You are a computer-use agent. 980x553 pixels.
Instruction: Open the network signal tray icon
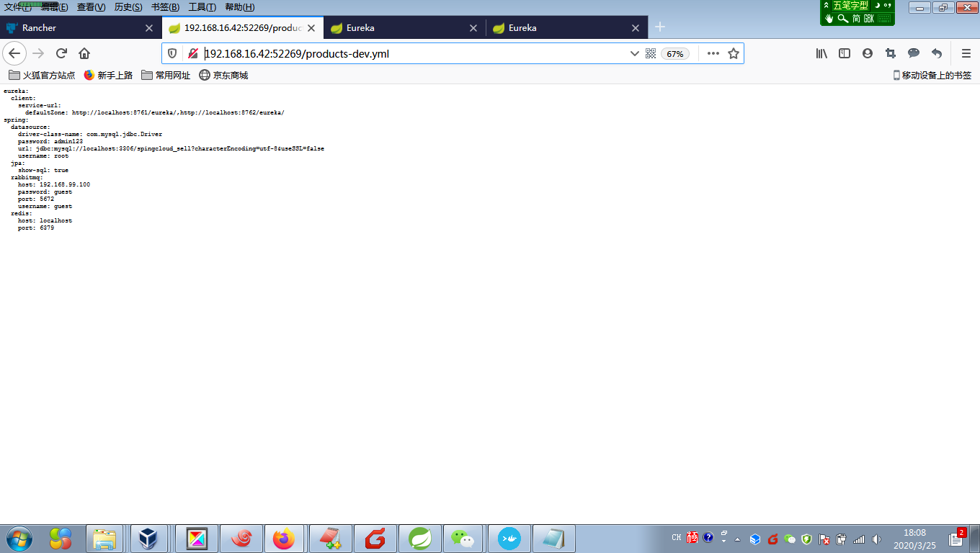coord(859,539)
